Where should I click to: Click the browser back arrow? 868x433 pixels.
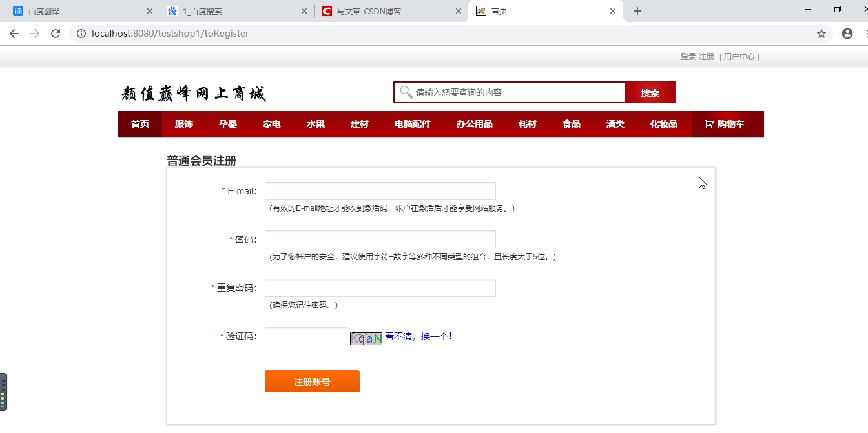(x=14, y=34)
